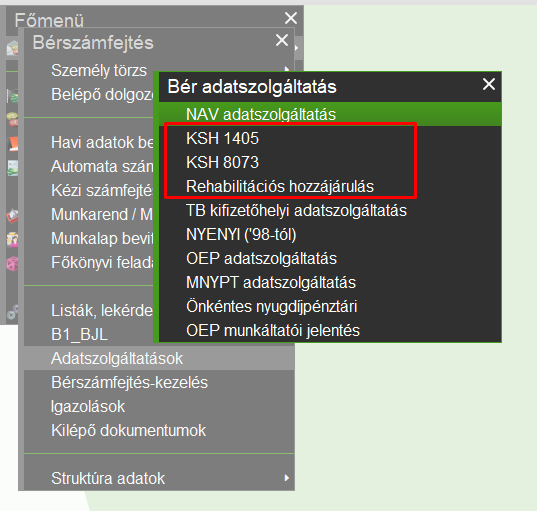Select B1_BJL menu item
The height and width of the screenshot is (511, 537).
tap(79, 335)
